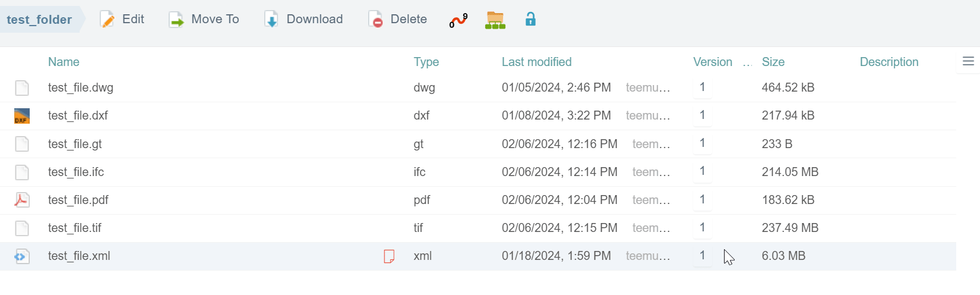
Task: Select the test_file.gt row name
Action: tap(75, 144)
